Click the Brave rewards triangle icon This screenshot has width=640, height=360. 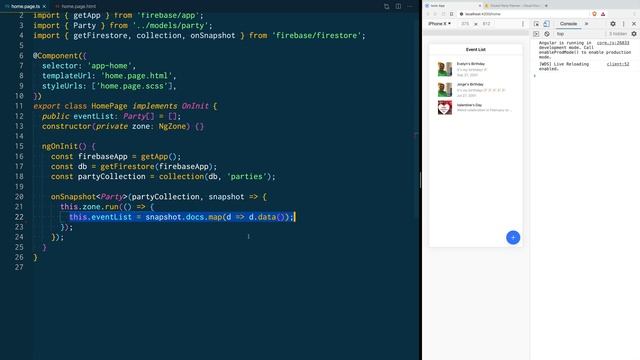click(x=603, y=14)
